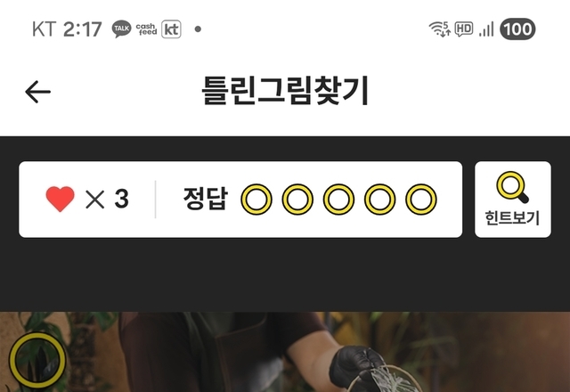The image size is (570, 392).
Task: Tap the fifth yellow answer circle
Action: point(421,200)
